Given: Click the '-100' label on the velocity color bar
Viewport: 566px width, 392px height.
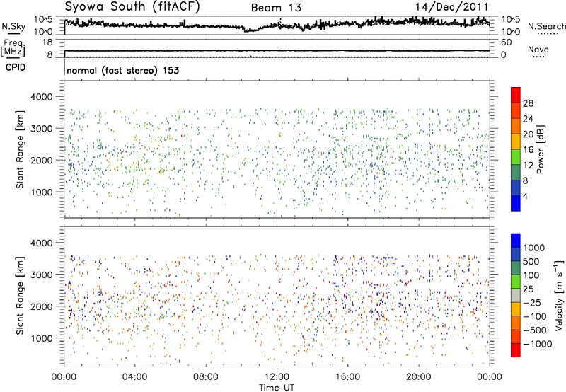Looking at the screenshot, I should coord(535,316).
